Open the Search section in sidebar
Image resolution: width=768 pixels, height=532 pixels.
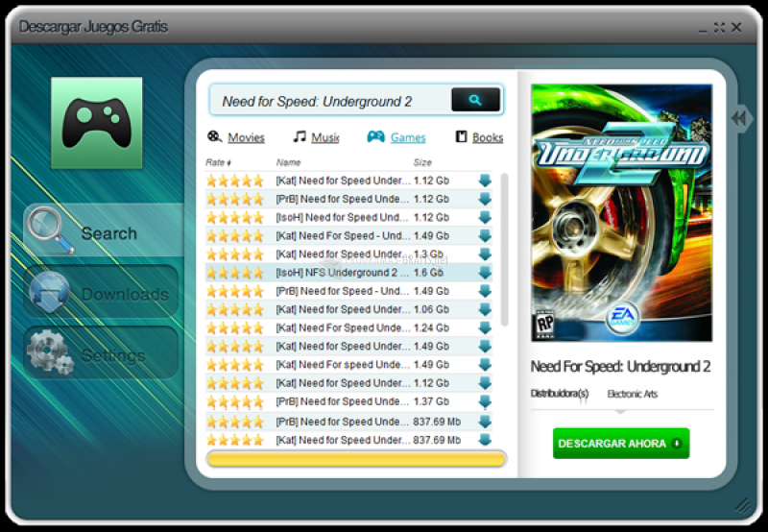[x=104, y=230]
